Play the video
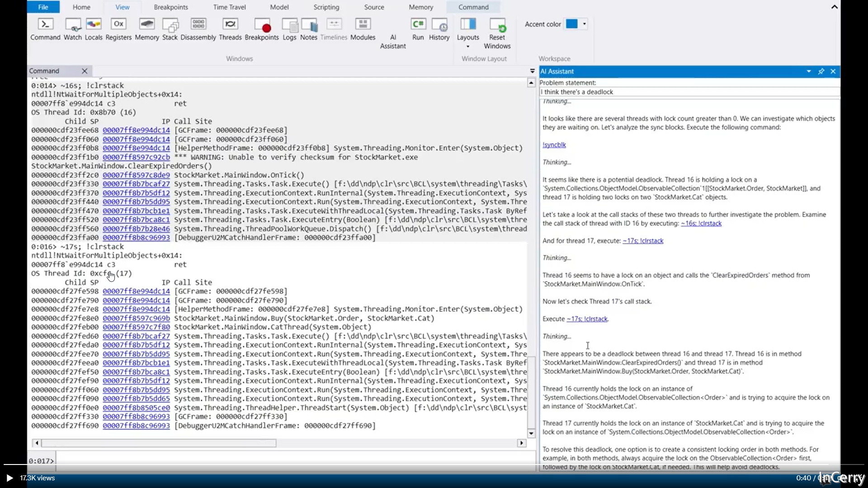This screenshot has height=488, width=868. point(9,478)
